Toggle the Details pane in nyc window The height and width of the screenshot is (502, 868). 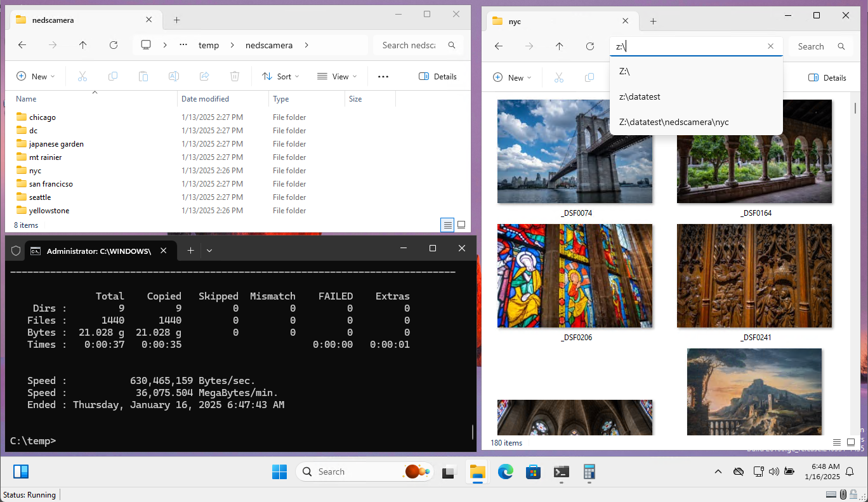pos(827,77)
